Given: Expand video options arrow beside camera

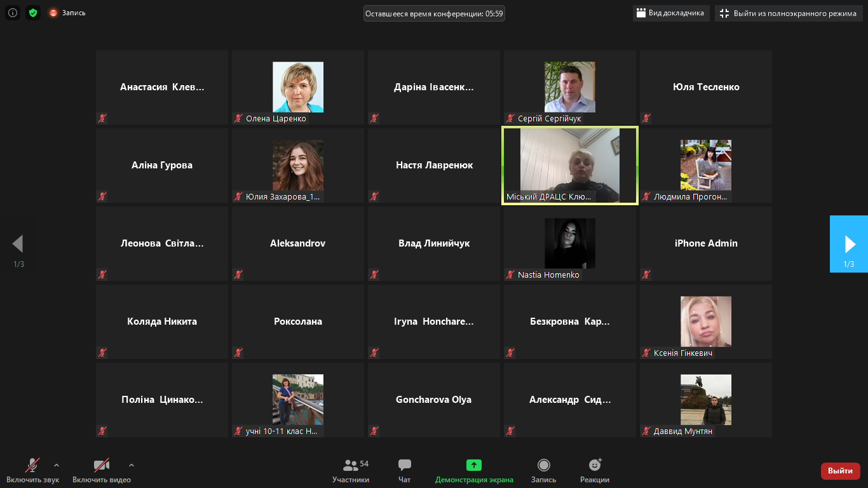Looking at the screenshot, I should tap(132, 464).
